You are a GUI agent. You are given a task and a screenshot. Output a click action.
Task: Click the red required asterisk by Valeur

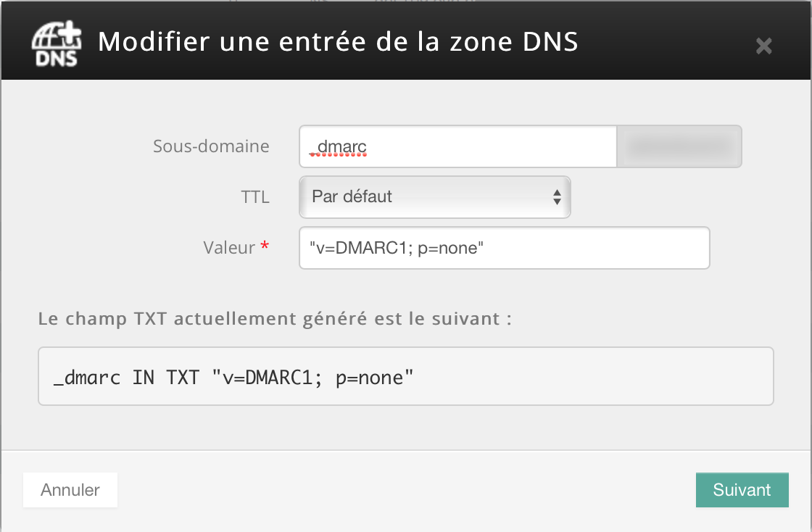(265, 246)
